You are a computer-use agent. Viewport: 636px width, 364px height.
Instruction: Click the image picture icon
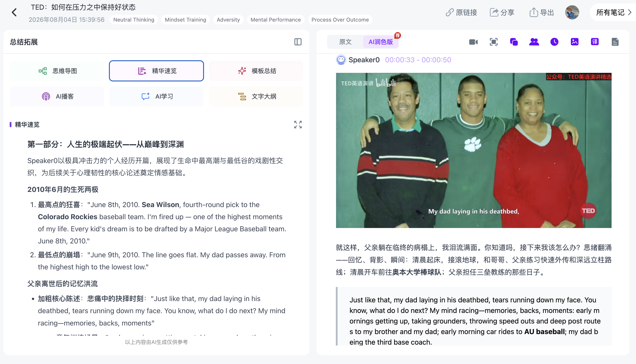pyautogui.click(x=575, y=42)
